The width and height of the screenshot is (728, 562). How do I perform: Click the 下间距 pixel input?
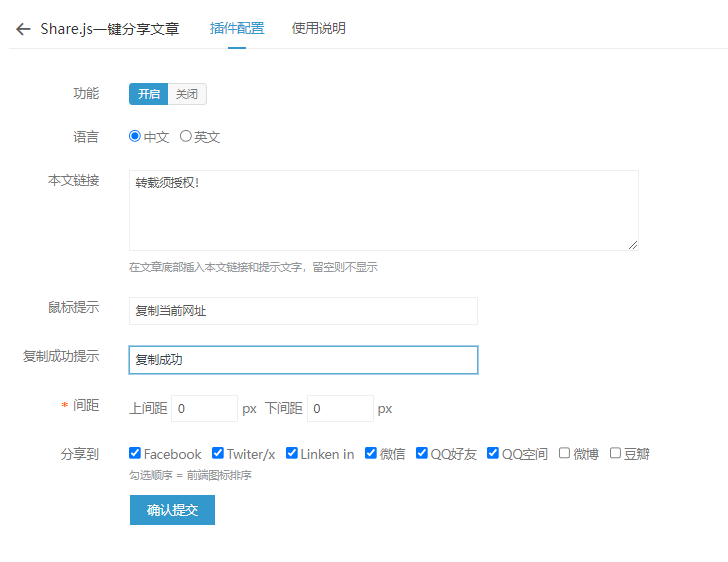click(340, 409)
